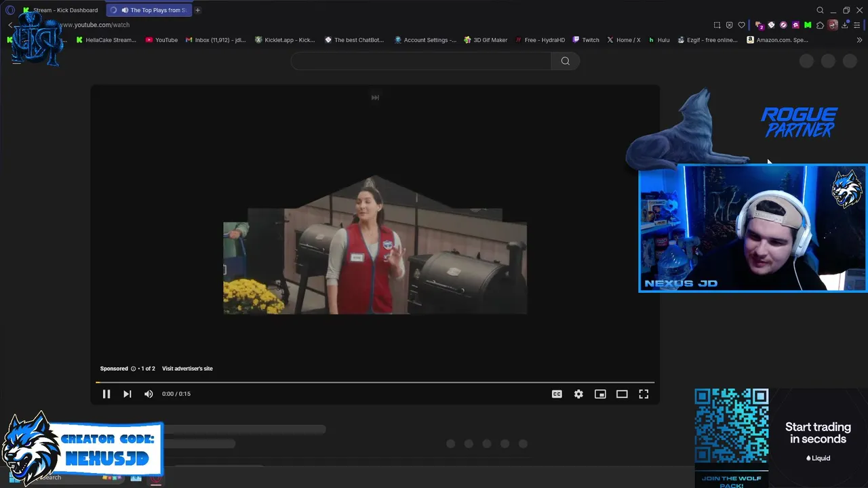The height and width of the screenshot is (488, 868).
Task: Click the youtube.com/watch address bar
Action: 94,25
